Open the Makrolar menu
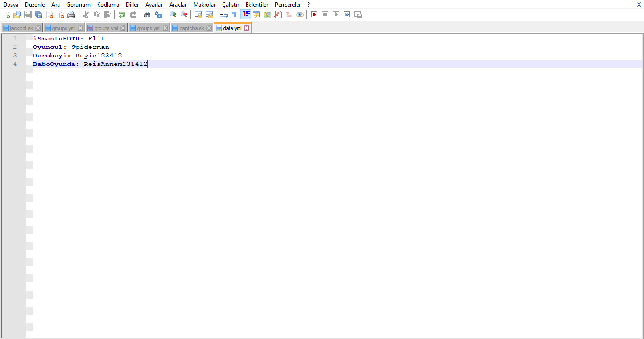This screenshot has width=644, height=339. [204, 5]
